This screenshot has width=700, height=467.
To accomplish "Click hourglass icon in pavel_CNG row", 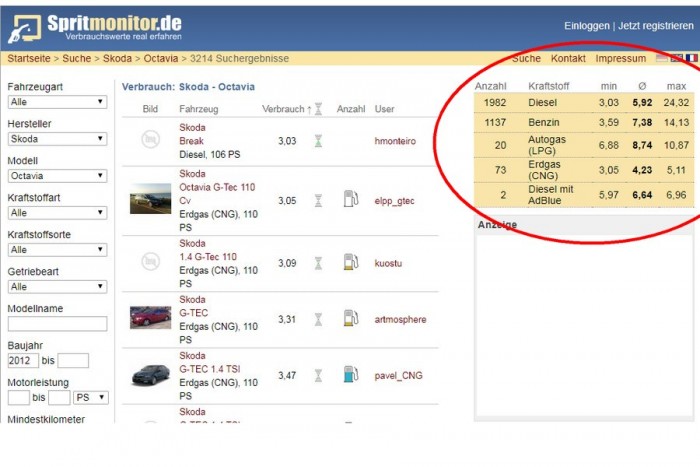I will coord(318,375).
